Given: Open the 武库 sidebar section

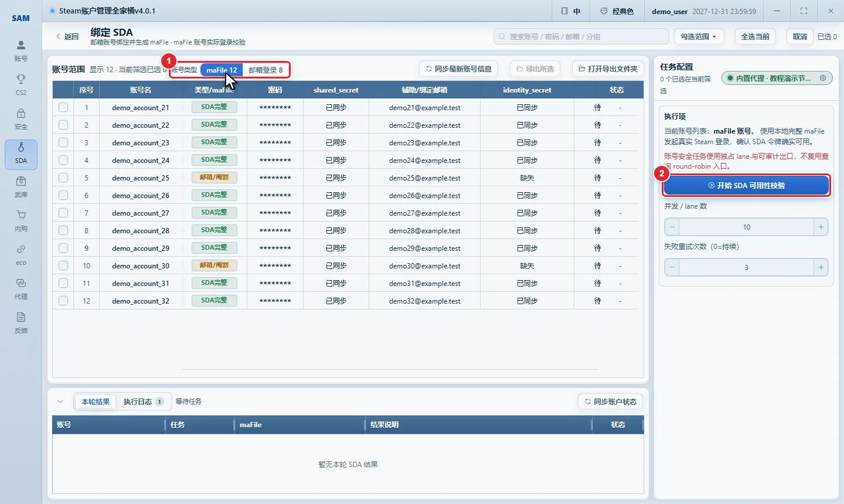Looking at the screenshot, I should click(x=21, y=187).
